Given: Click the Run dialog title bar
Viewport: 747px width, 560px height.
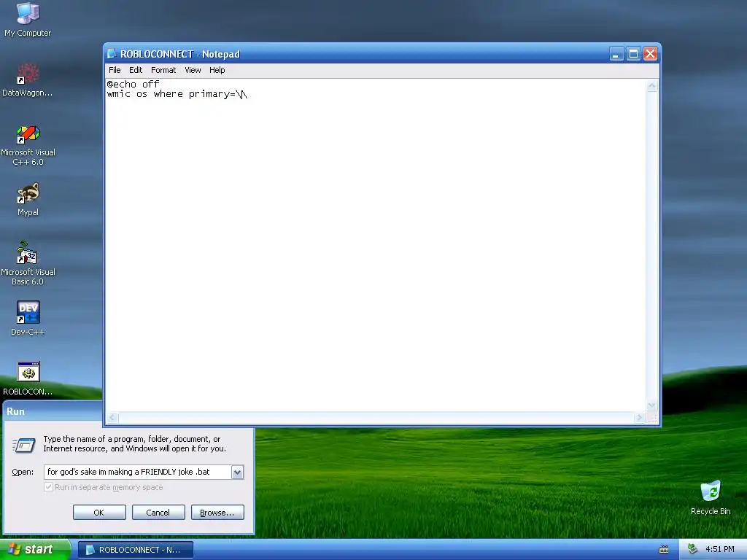Looking at the screenshot, I should 53,411.
